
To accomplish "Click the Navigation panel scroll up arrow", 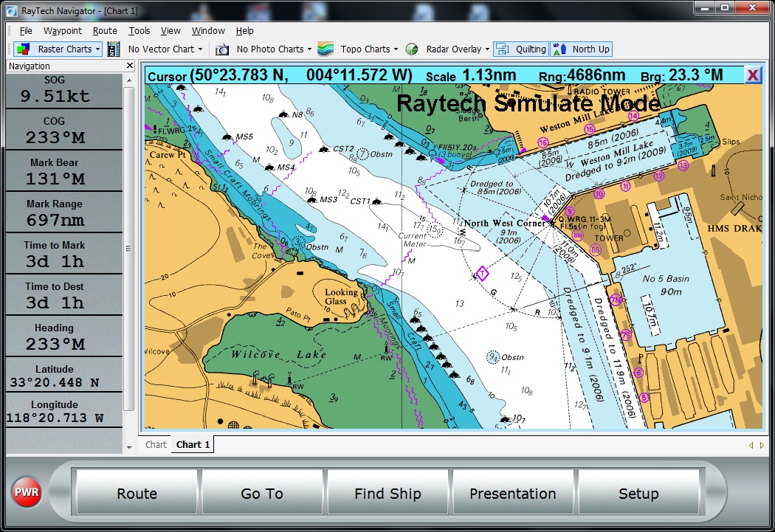I will pos(129,80).
